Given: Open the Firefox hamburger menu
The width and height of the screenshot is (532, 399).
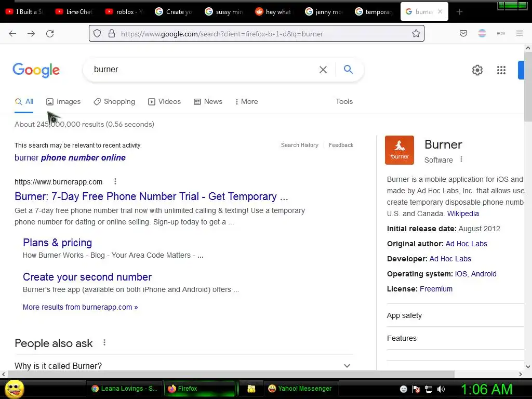Looking at the screenshot, I should (x=520, y=33).
